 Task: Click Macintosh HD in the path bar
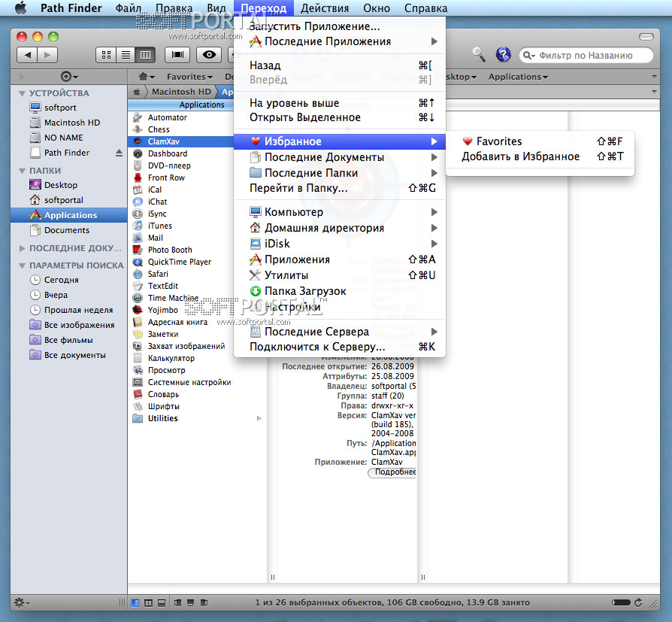tap(181, 92)
